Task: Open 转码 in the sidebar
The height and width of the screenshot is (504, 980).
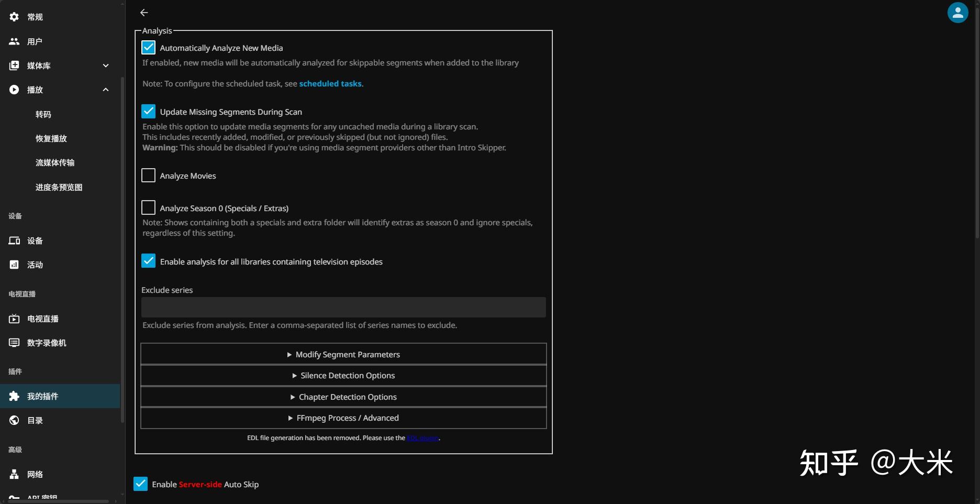Action: [x=43, y=114]
